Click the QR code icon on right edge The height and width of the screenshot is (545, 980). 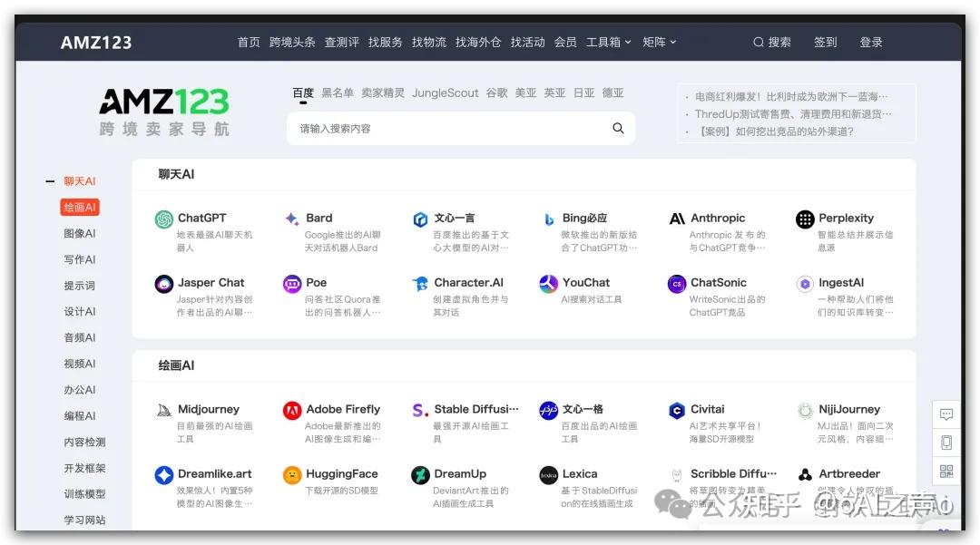946,472
